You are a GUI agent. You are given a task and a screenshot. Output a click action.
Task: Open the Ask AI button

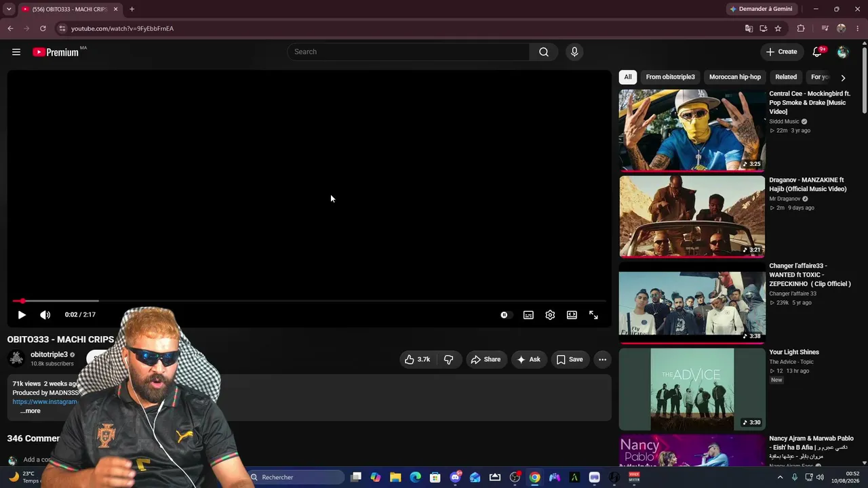point(529,360)
